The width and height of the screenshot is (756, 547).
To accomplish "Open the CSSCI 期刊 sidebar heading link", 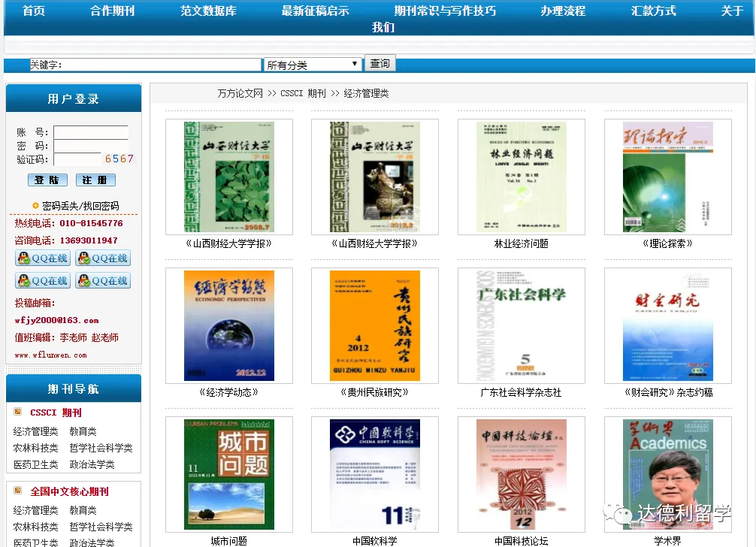I will click(x=56, y=413).
